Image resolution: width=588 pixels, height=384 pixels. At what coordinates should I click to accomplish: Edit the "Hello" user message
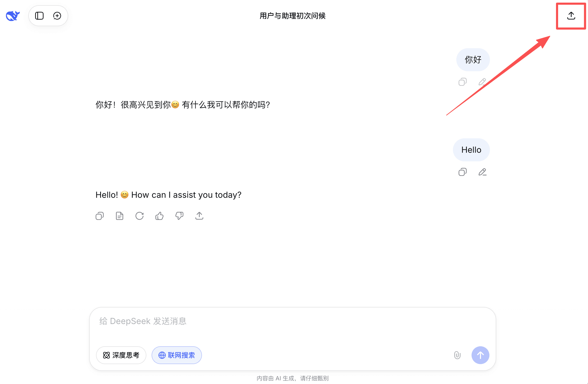(483, 172)
